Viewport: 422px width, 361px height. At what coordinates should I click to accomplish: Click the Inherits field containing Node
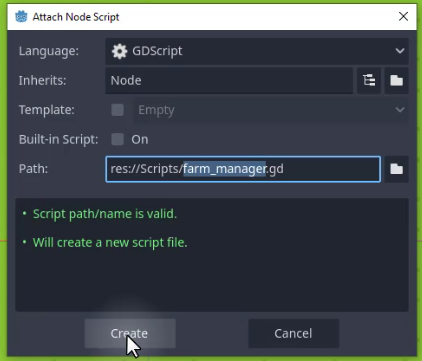point(229,80)
